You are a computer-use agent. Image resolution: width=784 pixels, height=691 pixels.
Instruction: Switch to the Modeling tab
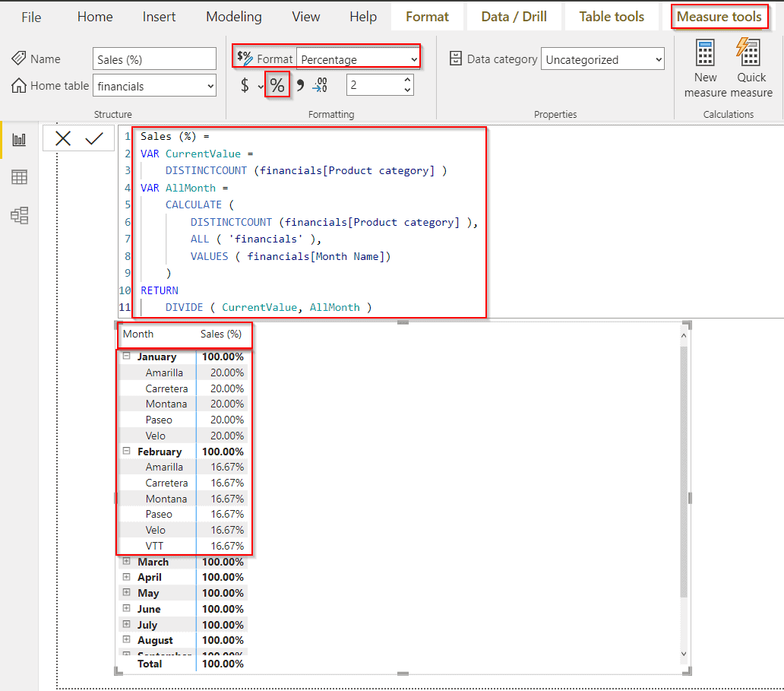point(233,17)
